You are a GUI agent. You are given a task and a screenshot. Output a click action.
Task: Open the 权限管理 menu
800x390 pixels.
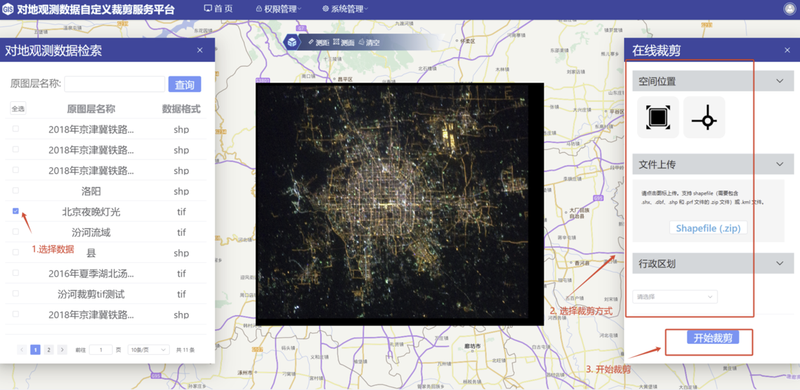click(278, 9)
